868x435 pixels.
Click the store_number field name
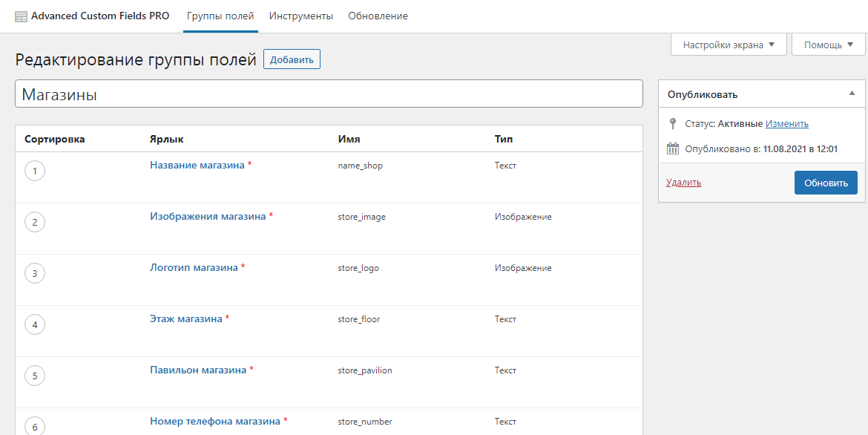point(365,422)
